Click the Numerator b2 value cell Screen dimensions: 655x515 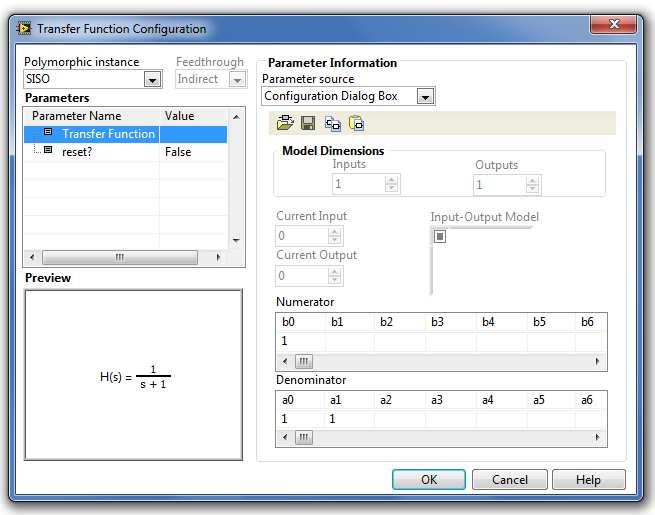(400, 341)
